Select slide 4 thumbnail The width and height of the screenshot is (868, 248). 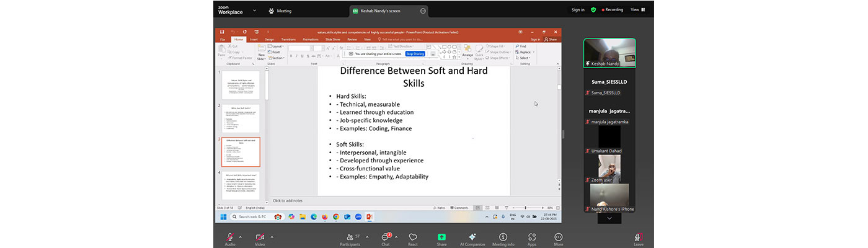[x=241, y=185]
